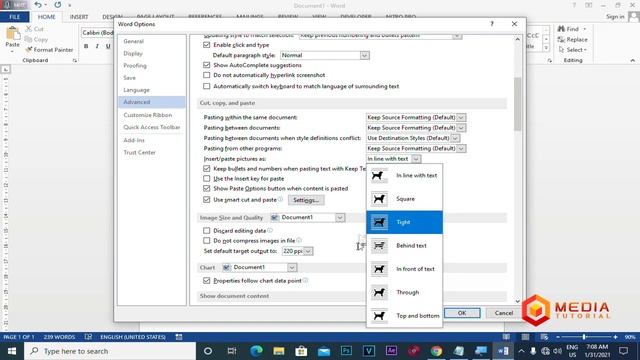The image size is (640, 360).
Task: Open the Windows Start menu
Action: 12,351
